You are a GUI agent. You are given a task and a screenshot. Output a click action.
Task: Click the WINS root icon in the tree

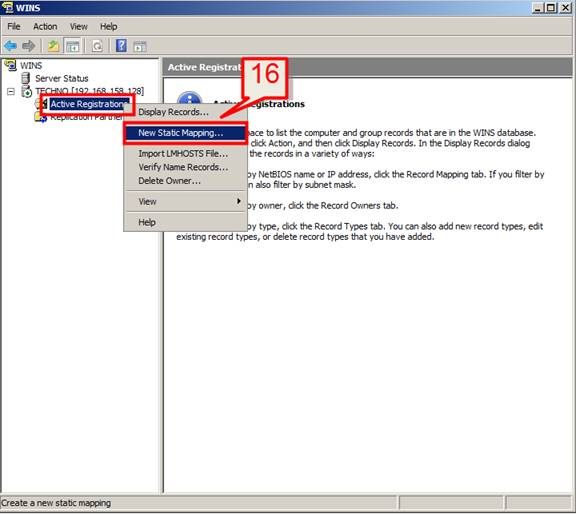pyautogui.click(x=10, y=65)
